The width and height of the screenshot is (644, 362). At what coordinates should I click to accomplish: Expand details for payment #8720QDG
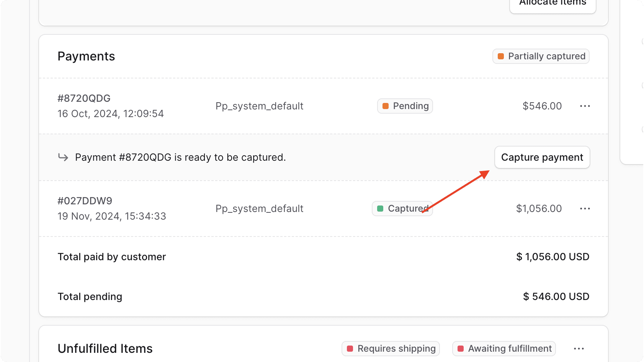(84, 98)
